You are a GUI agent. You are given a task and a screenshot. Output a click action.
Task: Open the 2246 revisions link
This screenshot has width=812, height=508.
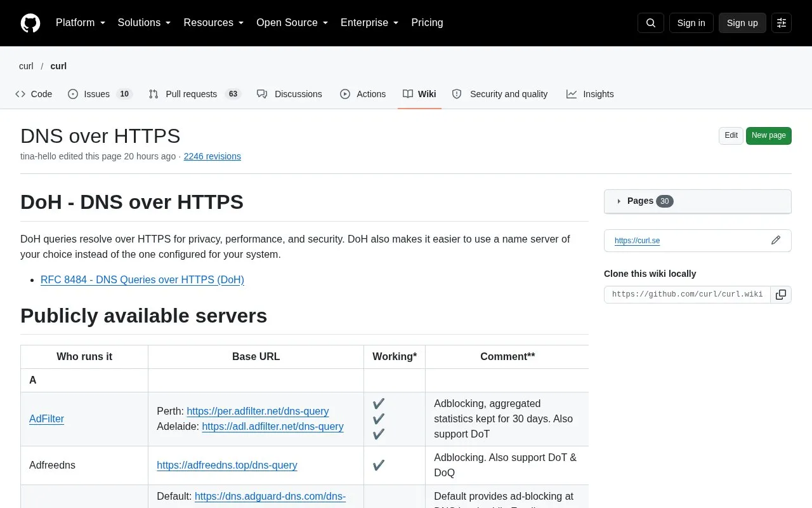point(212,156)
